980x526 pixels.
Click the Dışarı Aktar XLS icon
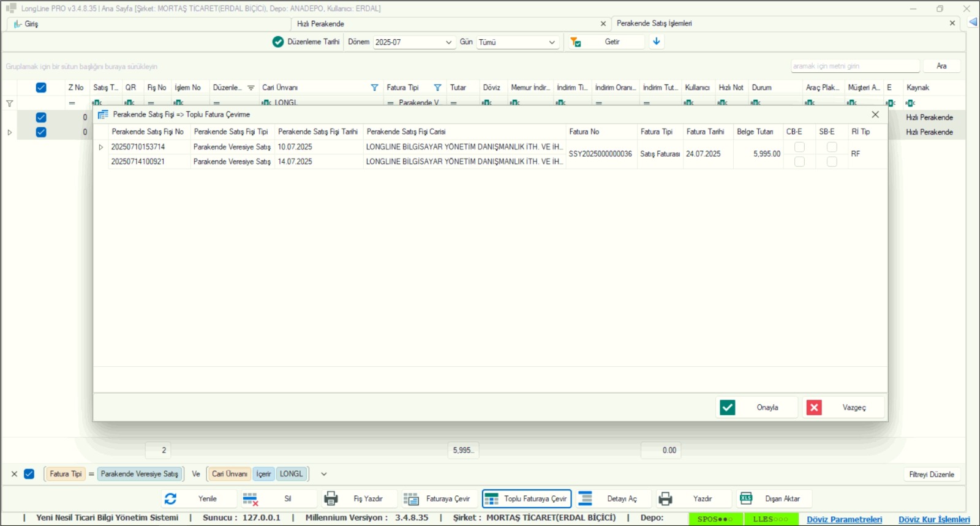click(x=746, y=498)
